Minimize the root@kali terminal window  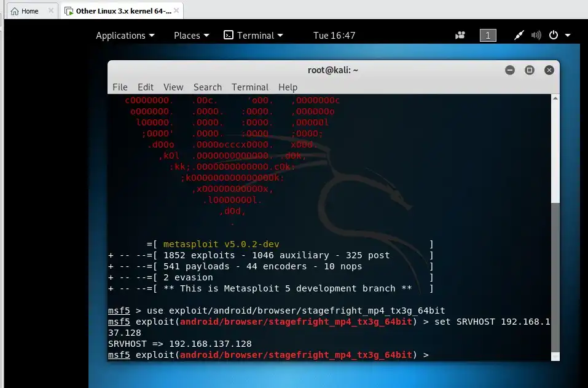509,70
